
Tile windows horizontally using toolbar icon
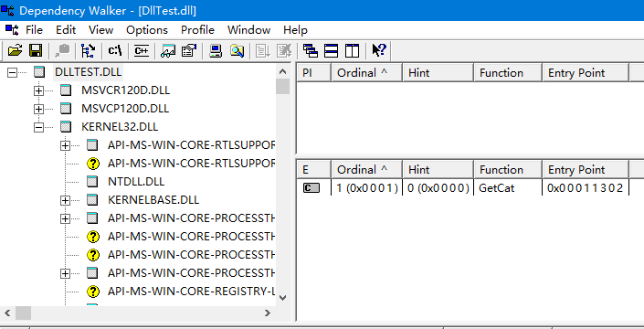click(x=331, y=51)
